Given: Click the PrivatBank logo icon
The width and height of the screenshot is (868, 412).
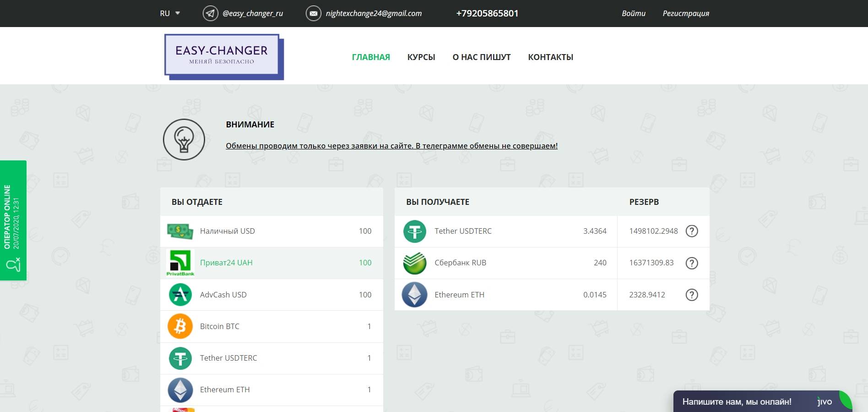Looking at the screenshot, I should (180, 263).
